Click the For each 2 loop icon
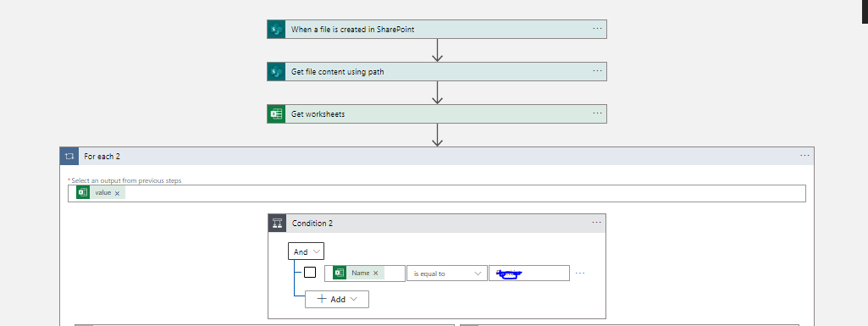Viewport: 868px width, 326px height. 69,156
